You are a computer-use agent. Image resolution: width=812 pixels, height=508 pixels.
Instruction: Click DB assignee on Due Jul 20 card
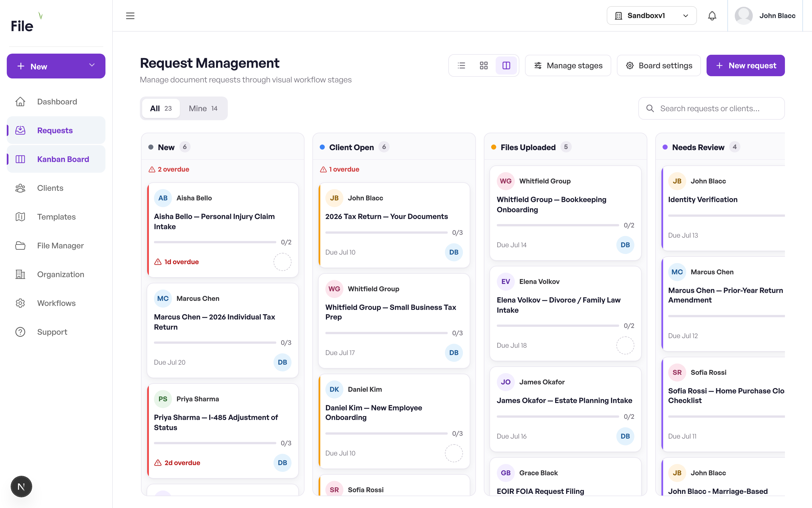(x=282, y=362)
